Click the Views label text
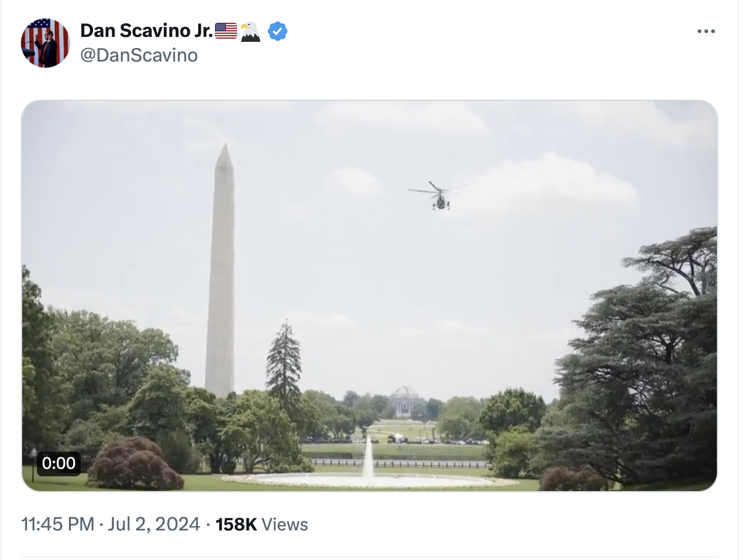The height and width of the screenshot is (560, 744). coord(285,524)
